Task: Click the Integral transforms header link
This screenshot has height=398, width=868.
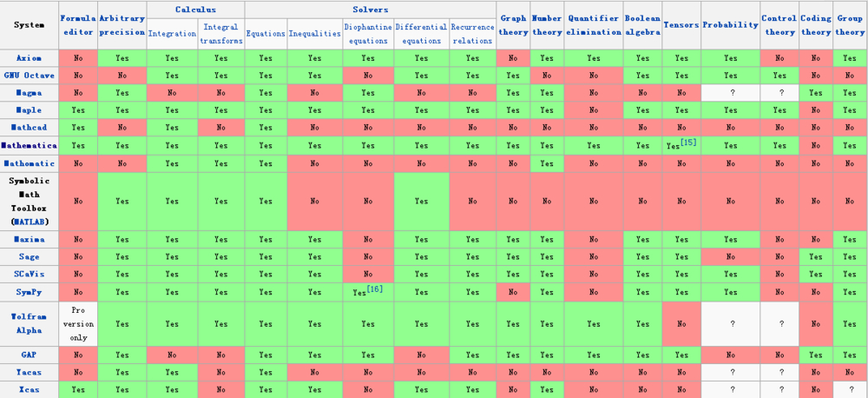Action: click(x=220, y=34)
